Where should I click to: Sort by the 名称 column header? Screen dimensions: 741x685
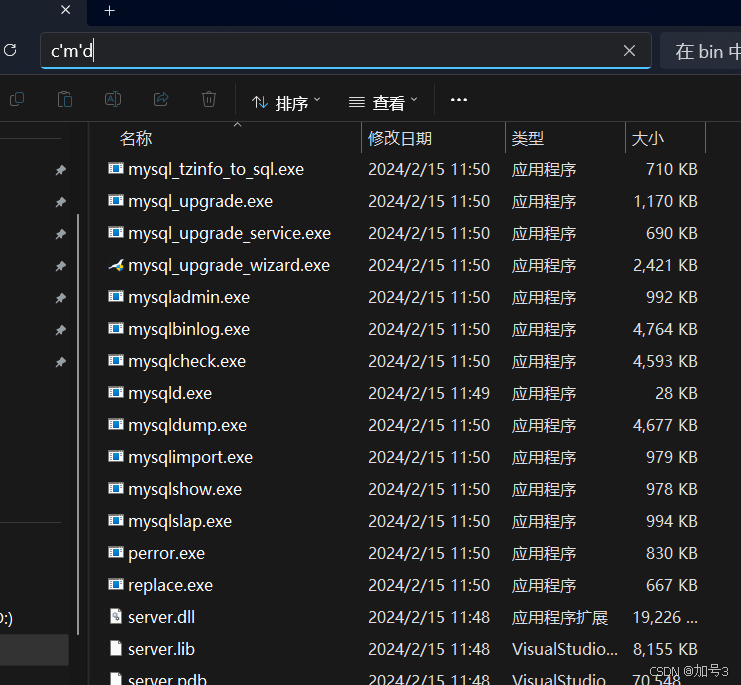136,138
